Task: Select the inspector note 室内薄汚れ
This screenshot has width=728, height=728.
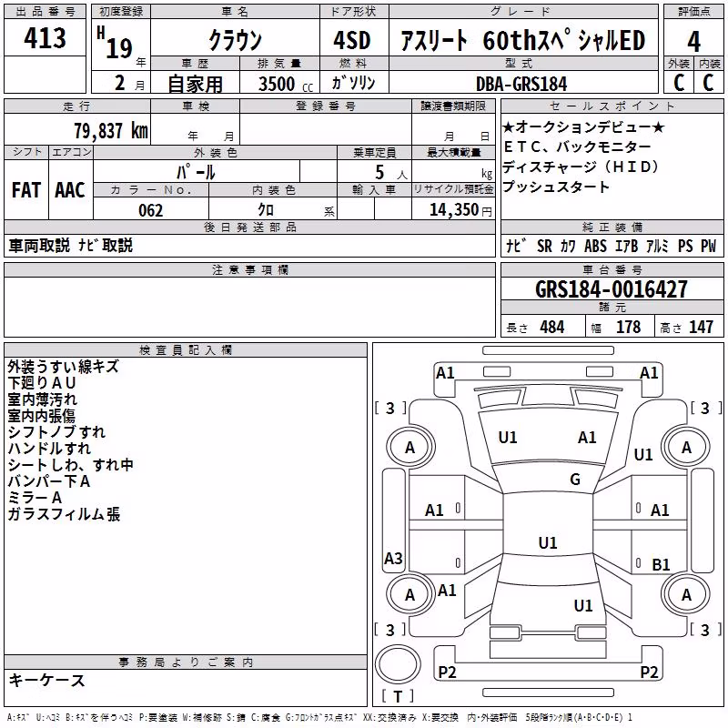Action: pos(42,399)
